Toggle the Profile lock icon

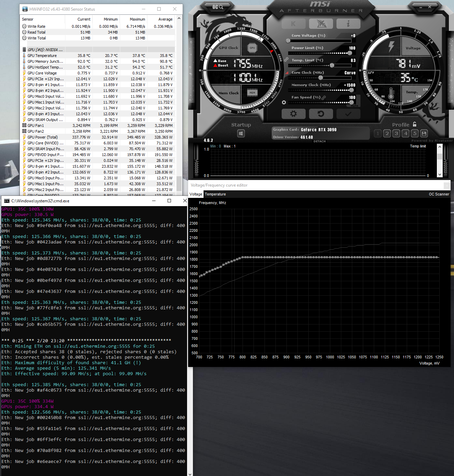(x=415, y=124)
